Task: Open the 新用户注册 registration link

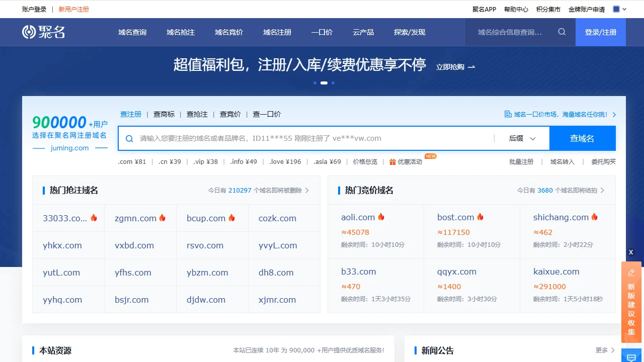Action: pyautogui.click(x=73, y=9)
